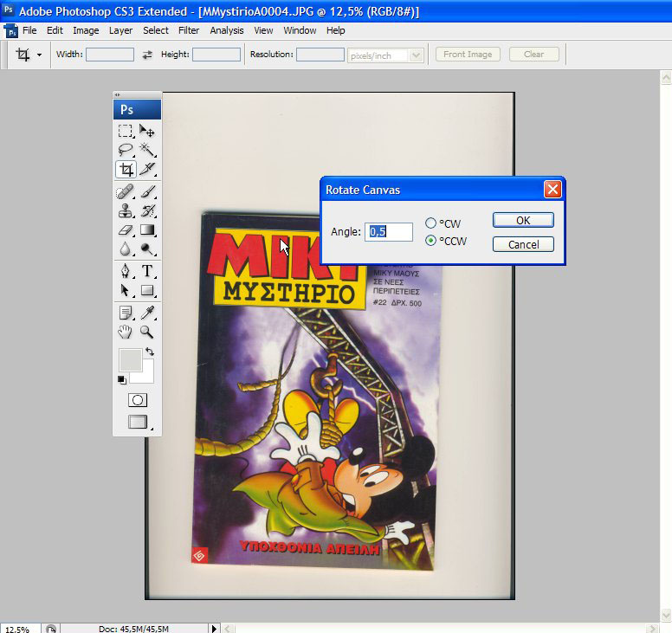Click the Resolution field

pos(320,55)
